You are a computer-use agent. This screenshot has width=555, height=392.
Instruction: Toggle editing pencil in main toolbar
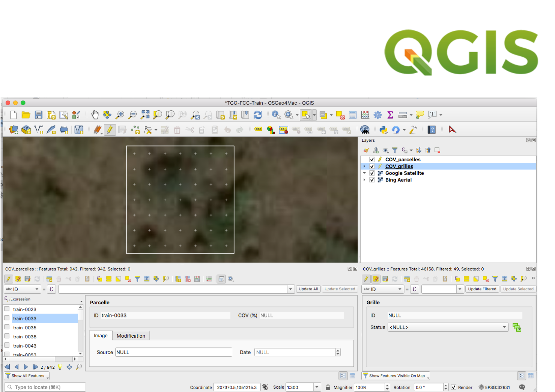point(110,130)
